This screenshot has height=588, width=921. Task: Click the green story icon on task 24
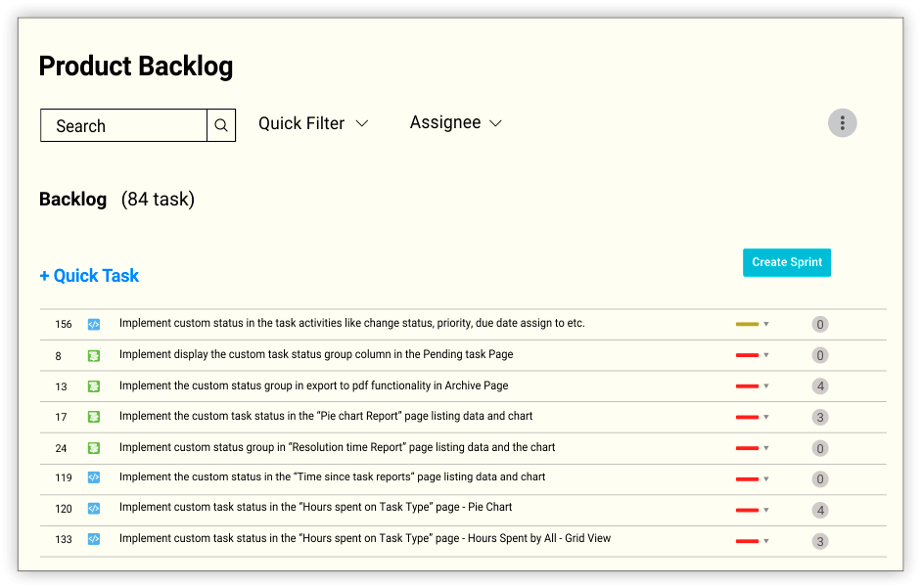coord(94,448)
